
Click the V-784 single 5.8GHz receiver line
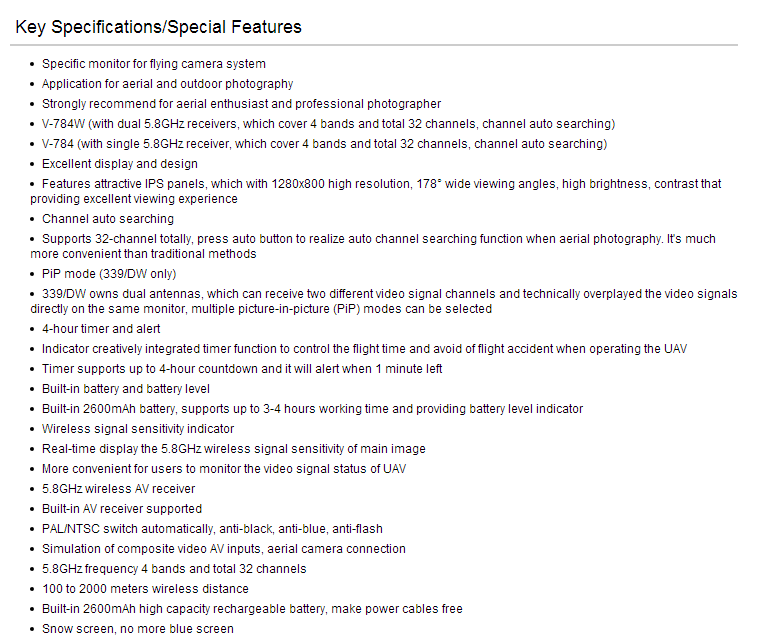click(x=324, y=144)
